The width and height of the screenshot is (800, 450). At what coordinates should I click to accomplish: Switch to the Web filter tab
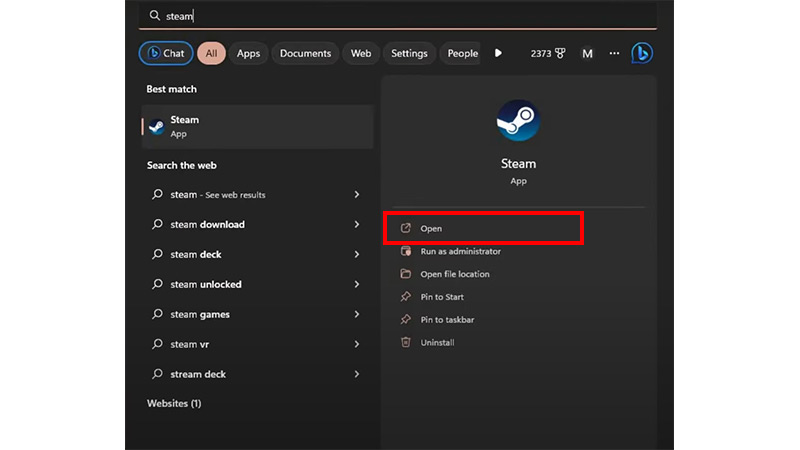(x=361, y=53)
